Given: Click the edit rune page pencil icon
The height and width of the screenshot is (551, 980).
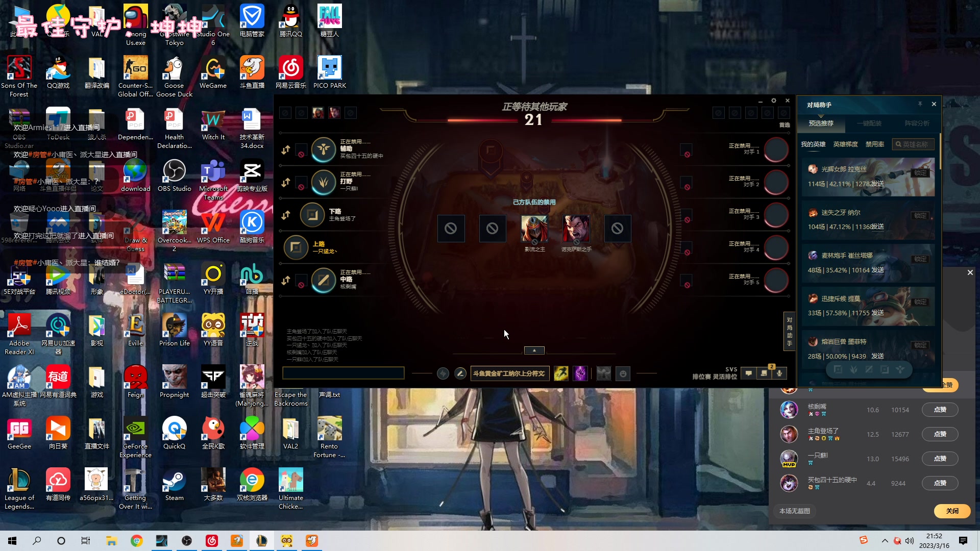Looking at the screenshot, I should coord(460,373).
